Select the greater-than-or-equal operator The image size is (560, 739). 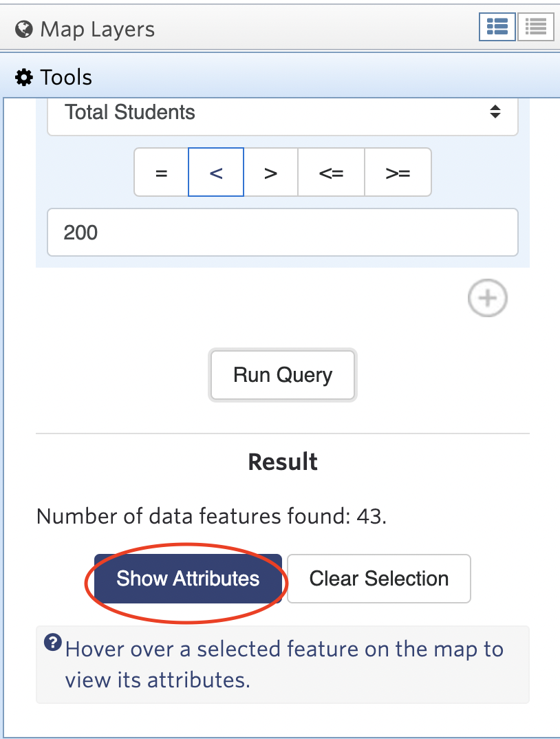tap(398, 172)
